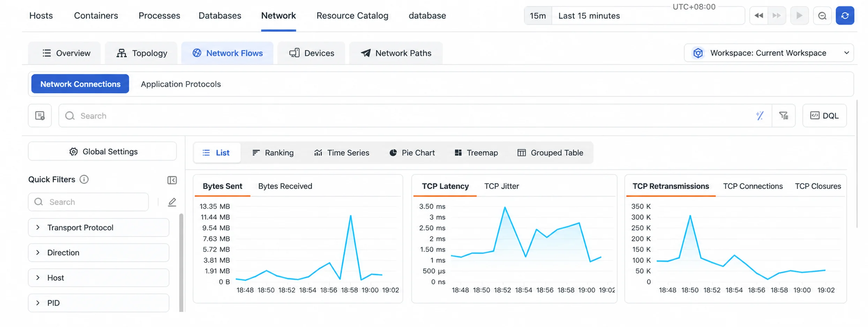Screen dimensions: 868x327
Task: Step back in time with rewind icon
Action: pos(758,16)
